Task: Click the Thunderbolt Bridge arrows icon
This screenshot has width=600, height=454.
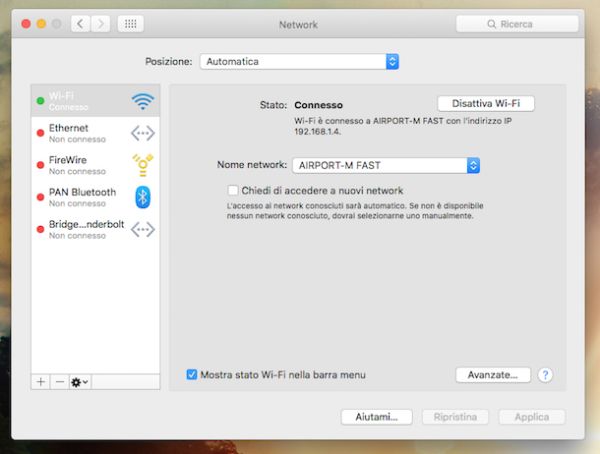Action: pos(143,229)
